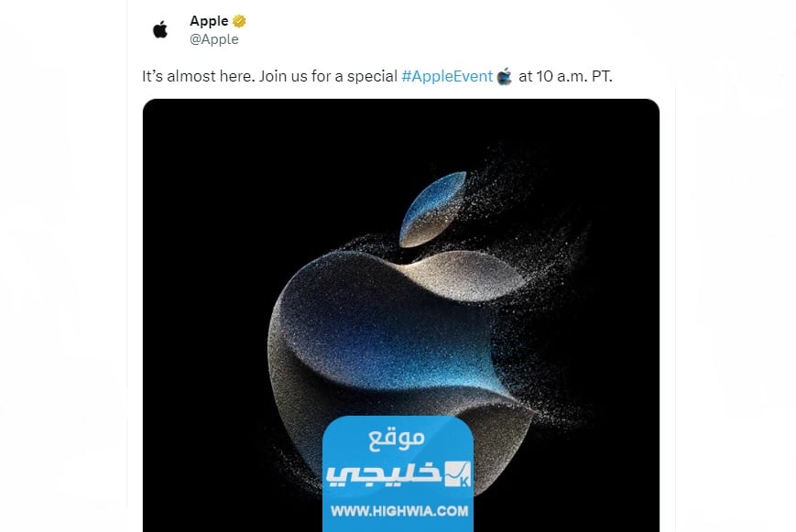
Task: Visit the WWW.HIGHWIA.COM watermark URL
Action: tap(399, 511)
